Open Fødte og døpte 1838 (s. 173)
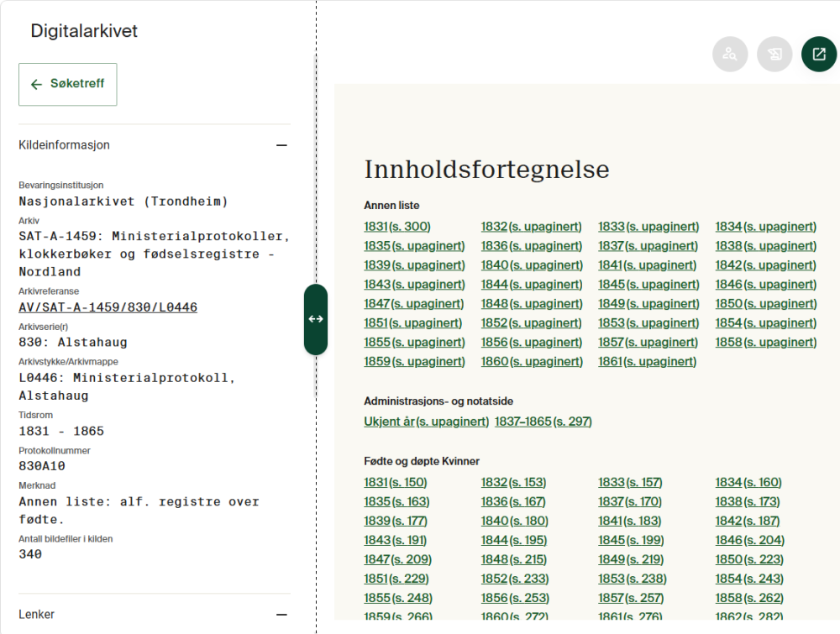Screen dimensions: 840x634 [x=747, y=501]
